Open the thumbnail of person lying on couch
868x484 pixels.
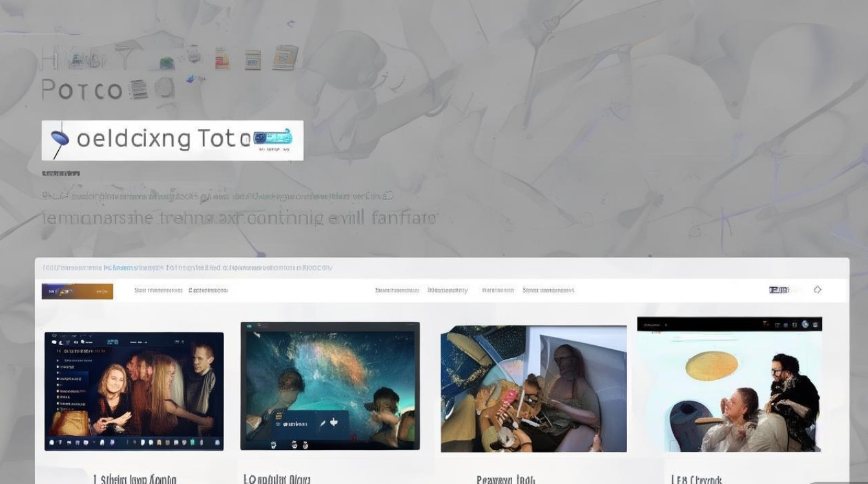coord(533,388)
